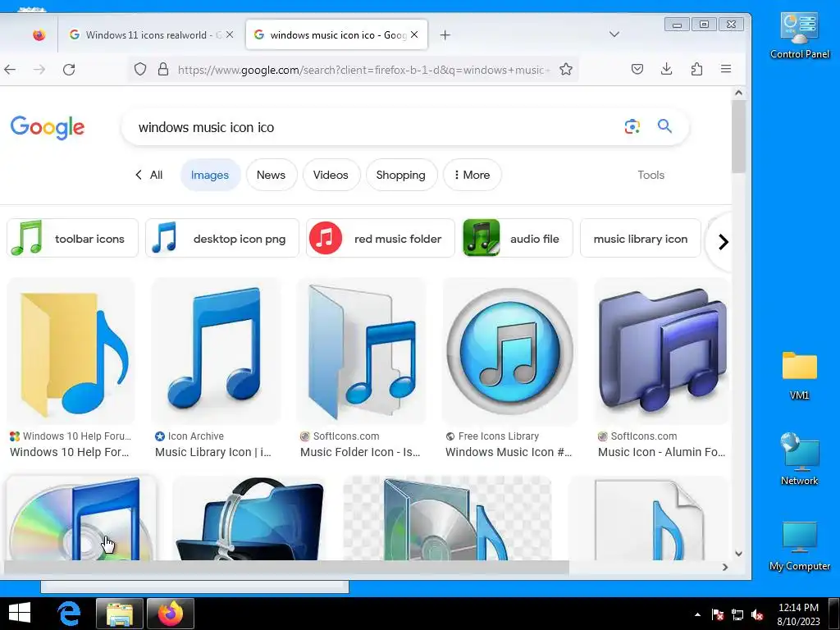Open the SoftIcons Music Folder Icon image

point(362,351)
